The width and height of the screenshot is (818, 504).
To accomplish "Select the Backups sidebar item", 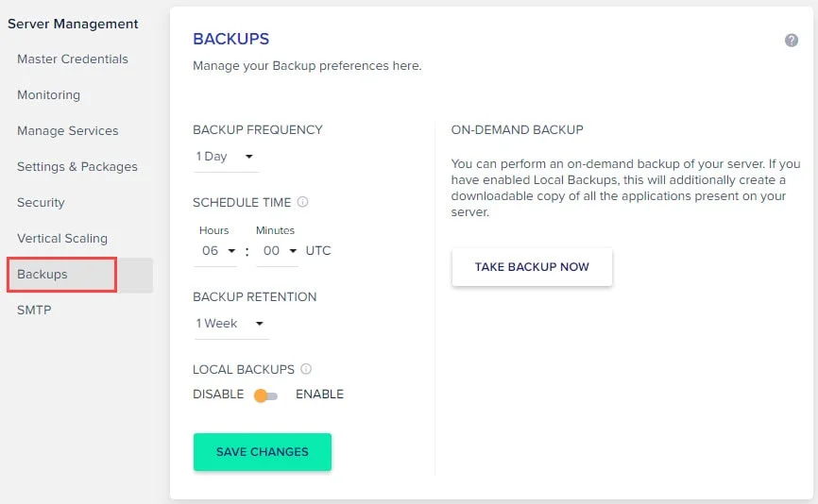I will (x=80, y=275).
